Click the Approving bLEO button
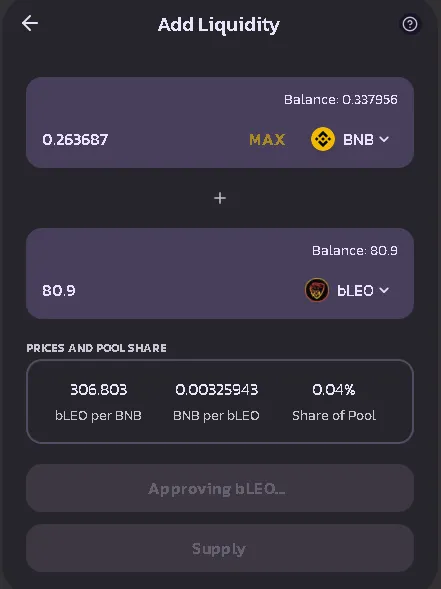 click(220, 488)
